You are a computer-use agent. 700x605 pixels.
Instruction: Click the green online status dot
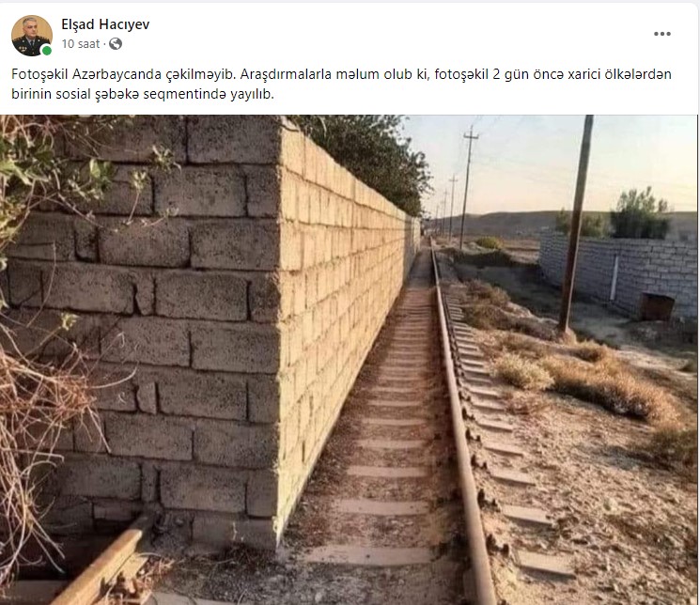click(46, 51)
